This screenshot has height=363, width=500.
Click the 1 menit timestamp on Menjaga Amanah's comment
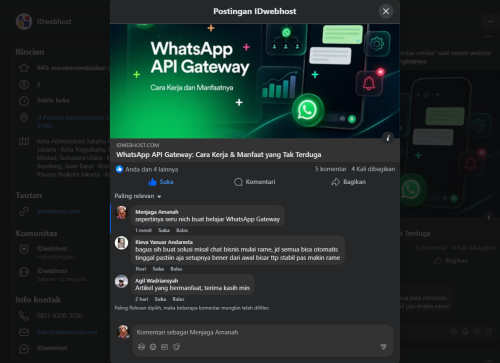143,230
